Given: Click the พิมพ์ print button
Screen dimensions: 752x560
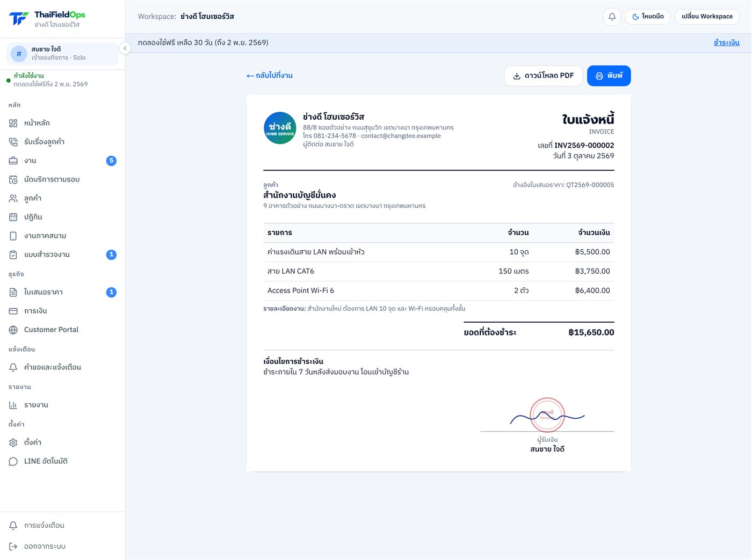Looking at the screenshot, I should point(609,76).
